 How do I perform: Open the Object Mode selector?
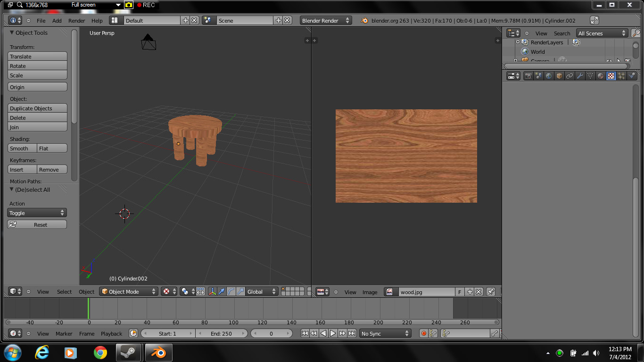[129, 292]
